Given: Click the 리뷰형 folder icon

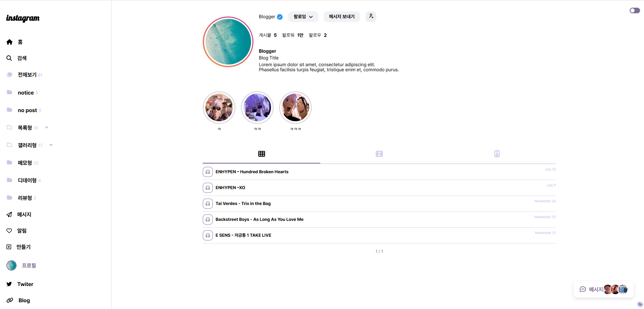Looking at the screenshot, I should [x=9, y=198].
